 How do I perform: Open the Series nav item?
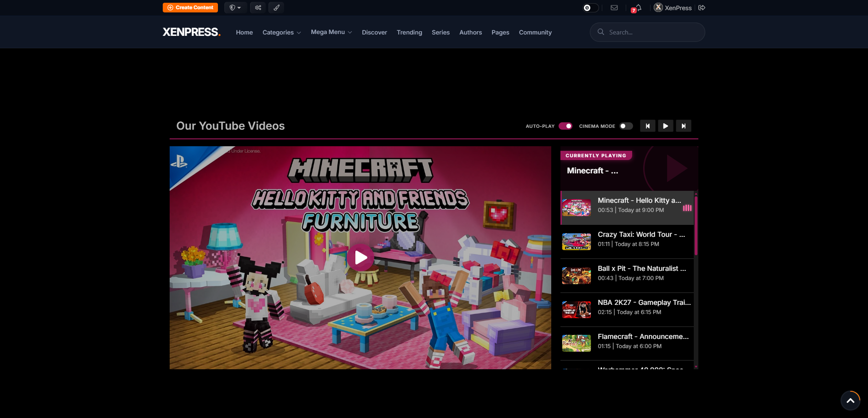coord(440,32)
